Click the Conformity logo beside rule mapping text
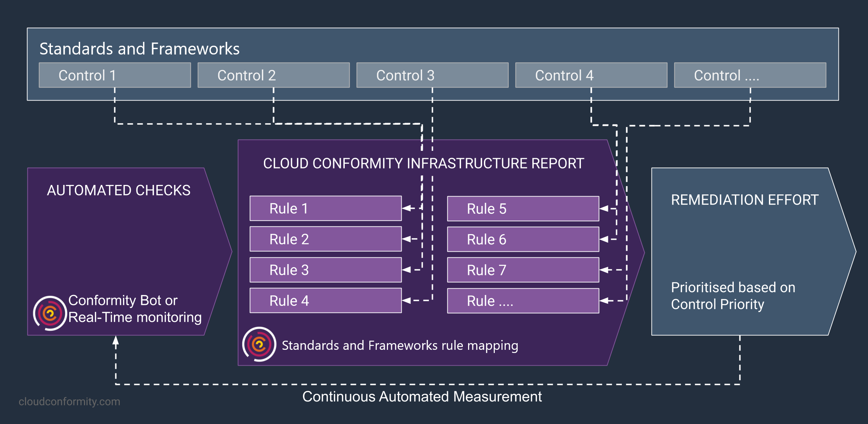This screenshot has width=868, height=424. tap(259, 344)
